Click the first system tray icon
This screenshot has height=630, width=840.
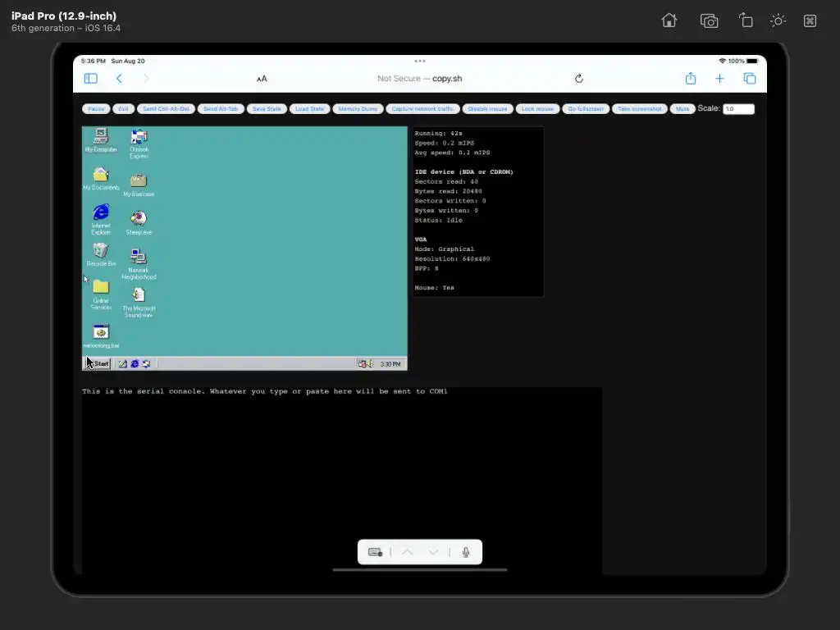click(362, 363)
